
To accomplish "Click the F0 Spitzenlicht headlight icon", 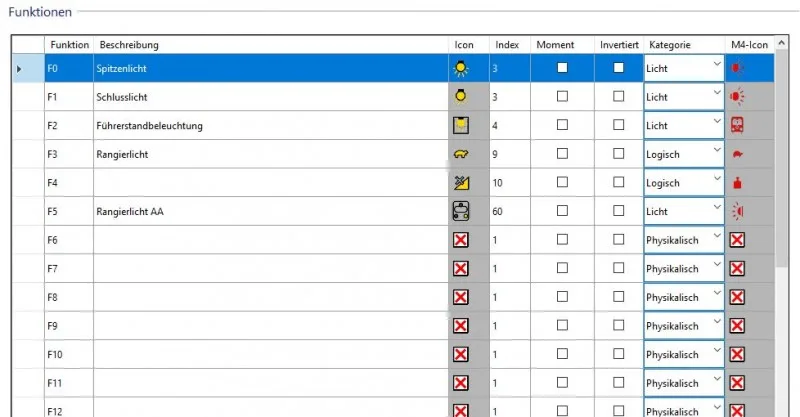I will click(x=461, y=68).
